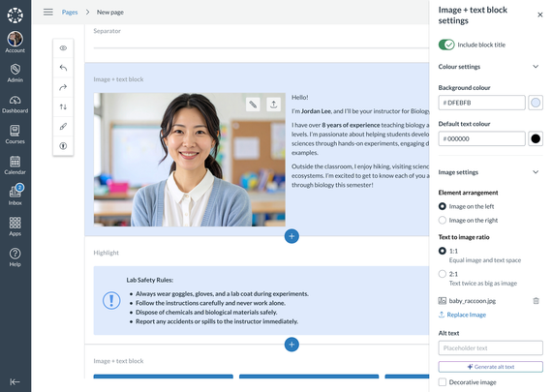Toggle the Include block title switch
The height and width of the screenshot is (392, 552).
446,45
